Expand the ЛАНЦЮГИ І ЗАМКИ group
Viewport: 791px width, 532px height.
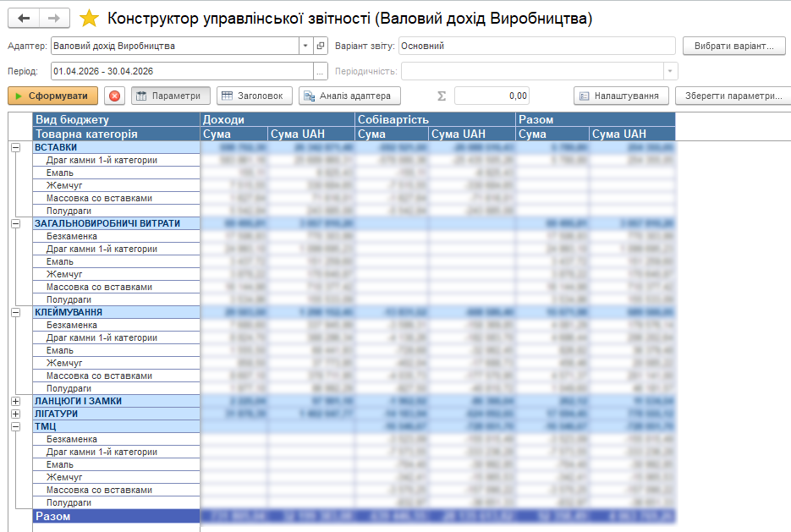tap(15, 401)
